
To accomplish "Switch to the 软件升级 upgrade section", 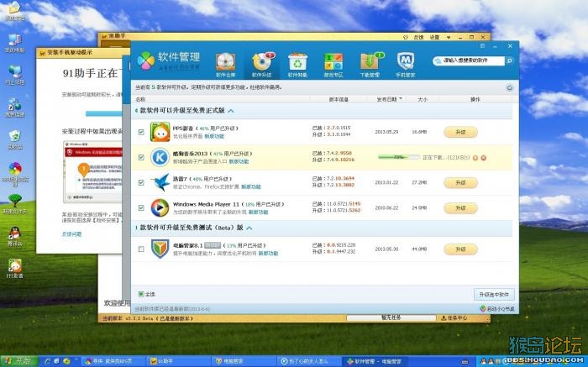I will [x=262, y=65].
